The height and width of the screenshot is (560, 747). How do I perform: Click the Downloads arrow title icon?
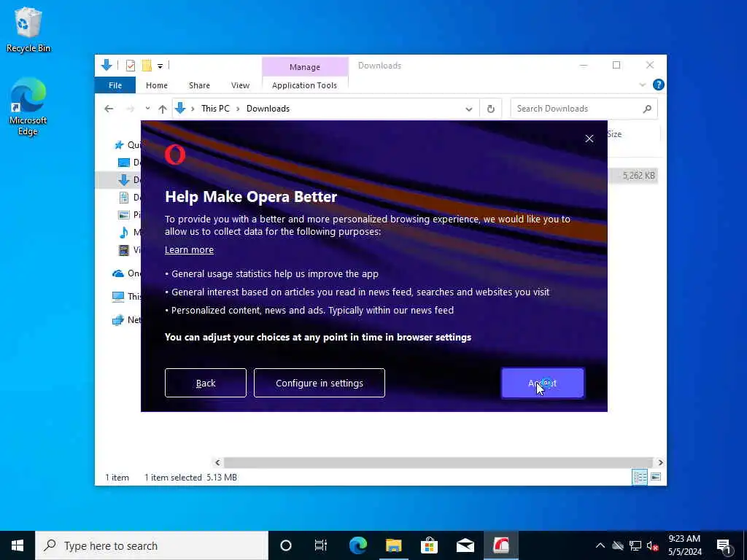click(107, 65)
